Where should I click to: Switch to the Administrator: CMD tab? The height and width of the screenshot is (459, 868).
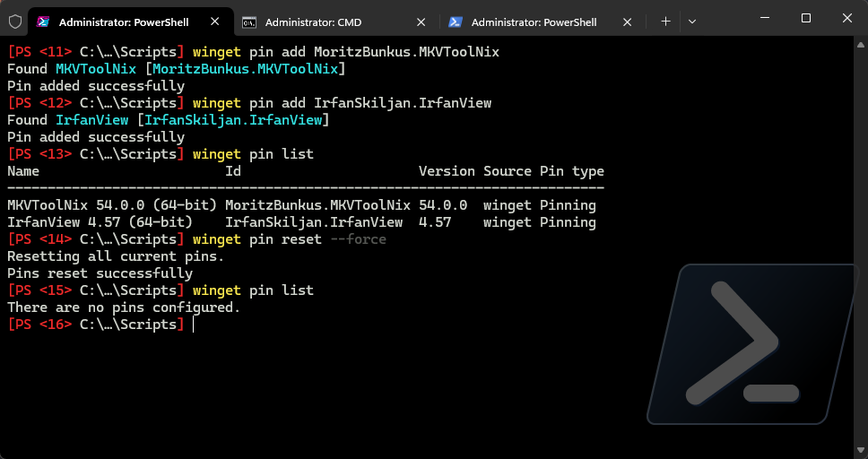[336, 22]
